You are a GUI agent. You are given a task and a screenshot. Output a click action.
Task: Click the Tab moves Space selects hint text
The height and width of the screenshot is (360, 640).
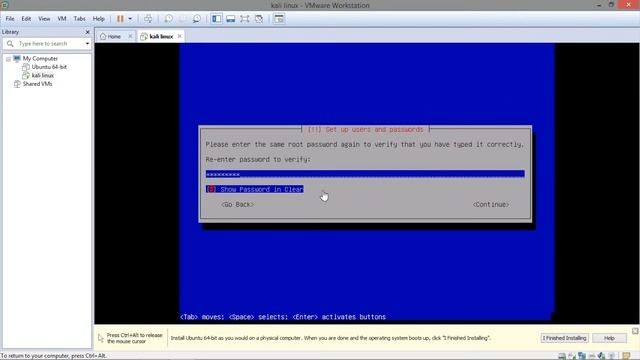coord(283,317)
